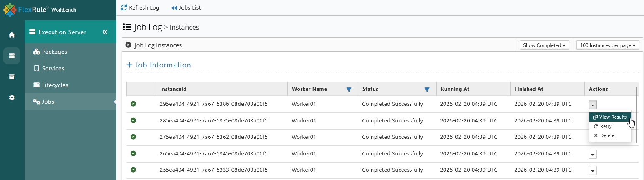
Task: Choose Retry from actions menu
Action: click(610, 126)
